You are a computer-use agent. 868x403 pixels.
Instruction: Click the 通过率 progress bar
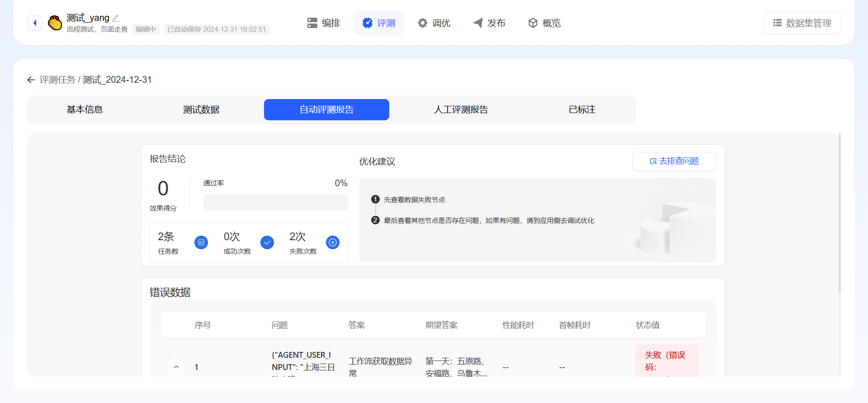click(x=276, y=202)
